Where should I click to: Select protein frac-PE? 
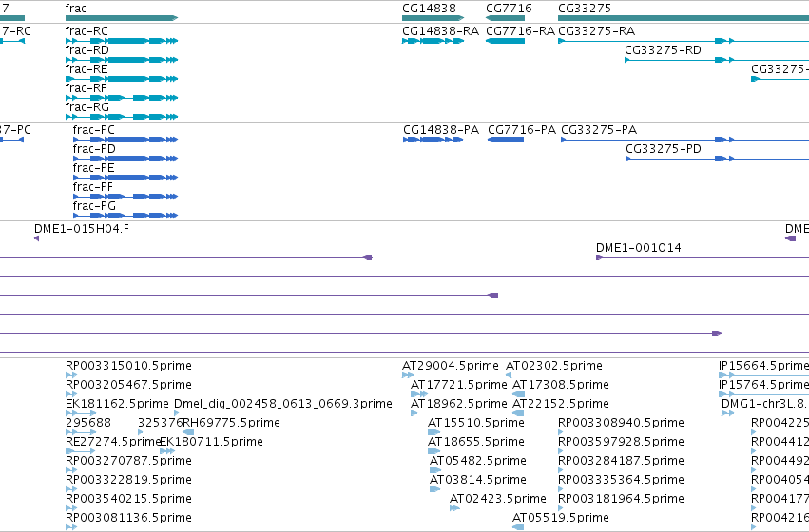(125, 178)
